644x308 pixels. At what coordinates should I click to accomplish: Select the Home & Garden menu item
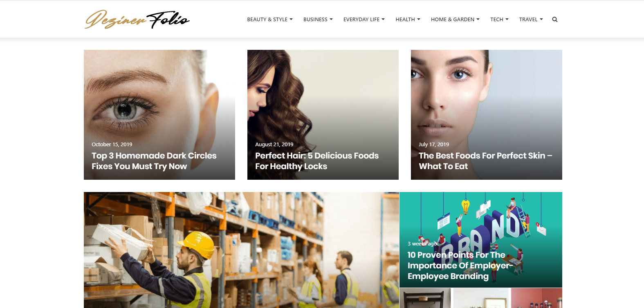455,19
